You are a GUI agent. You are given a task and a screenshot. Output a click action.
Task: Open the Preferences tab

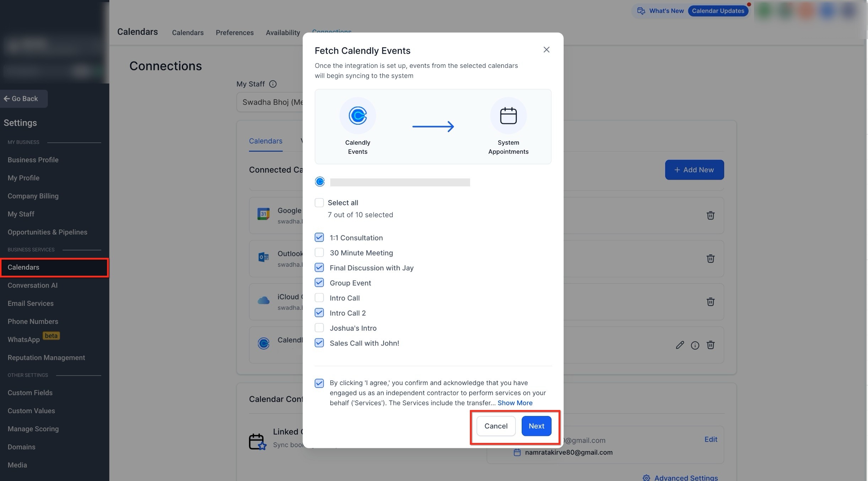tap(234, 33)
